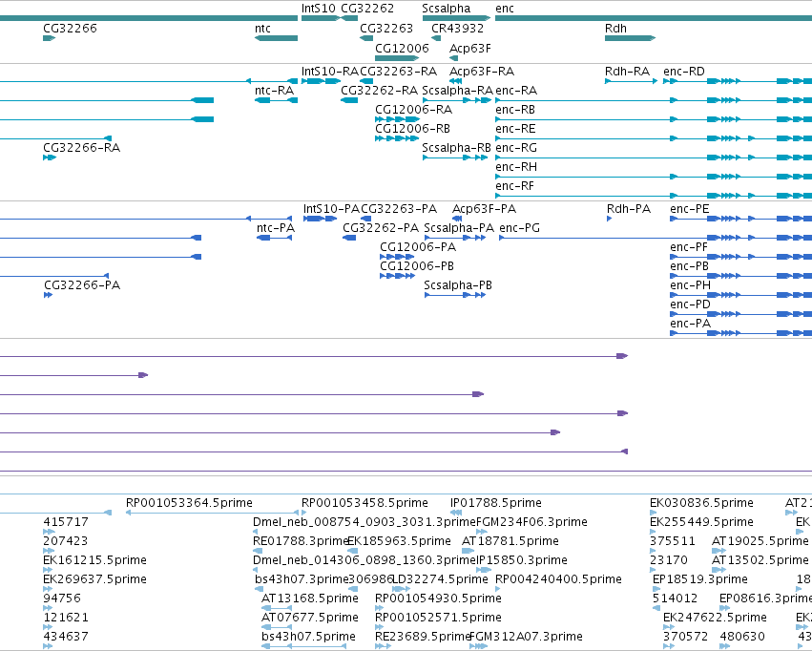
Task: Click the CR43932 gene label
Action: click(457, 29)
